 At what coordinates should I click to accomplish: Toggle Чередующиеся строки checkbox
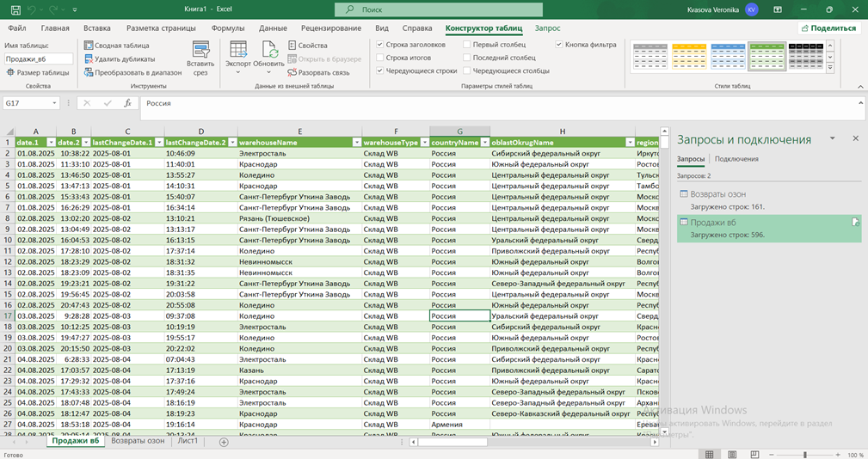tap(379, 70)
